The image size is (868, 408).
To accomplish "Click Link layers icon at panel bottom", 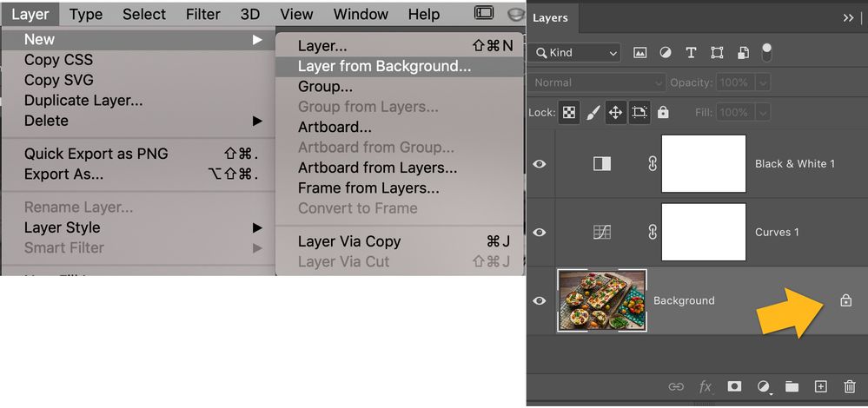I will [x=676, y=386].
